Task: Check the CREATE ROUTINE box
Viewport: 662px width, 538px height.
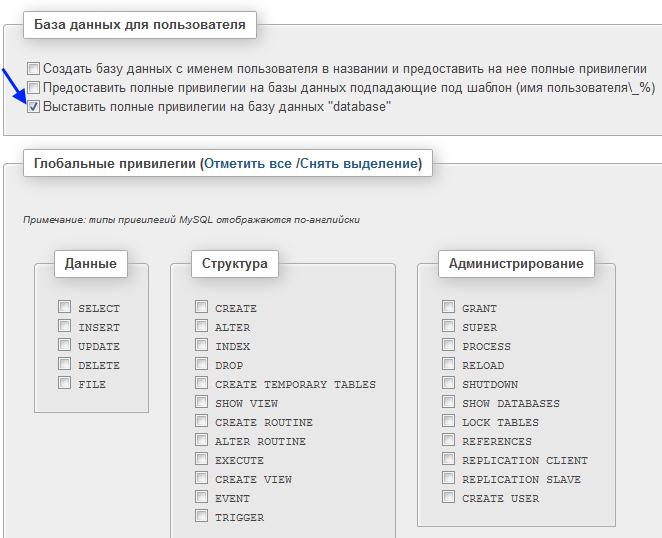Action: pos(201,421)
